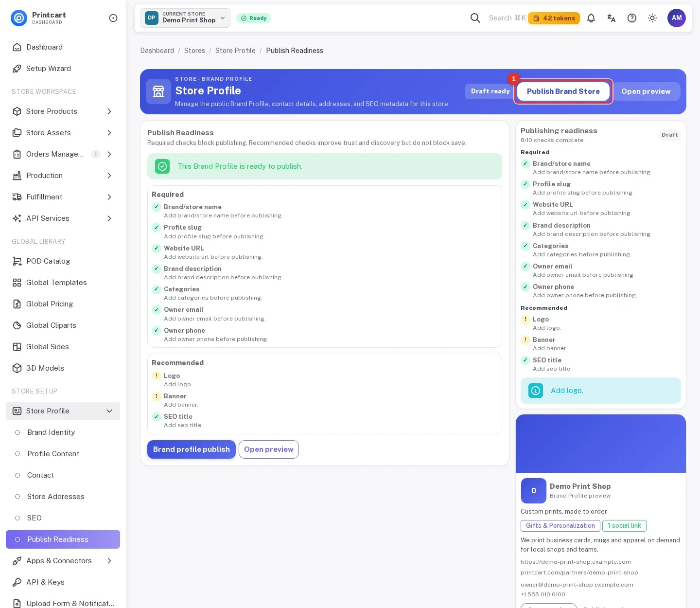Click the Search input field
The width and height of the screenshot is (700, 608).
507,18
